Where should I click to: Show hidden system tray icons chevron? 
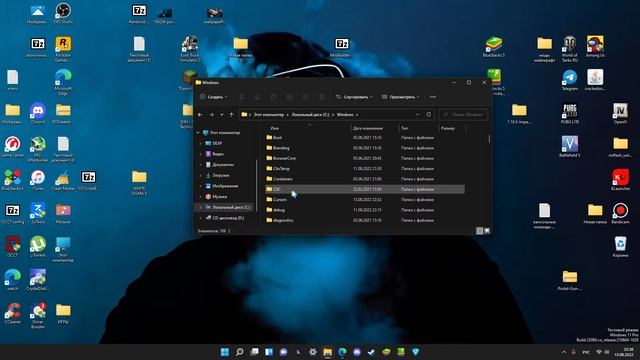tap(564, 352)
